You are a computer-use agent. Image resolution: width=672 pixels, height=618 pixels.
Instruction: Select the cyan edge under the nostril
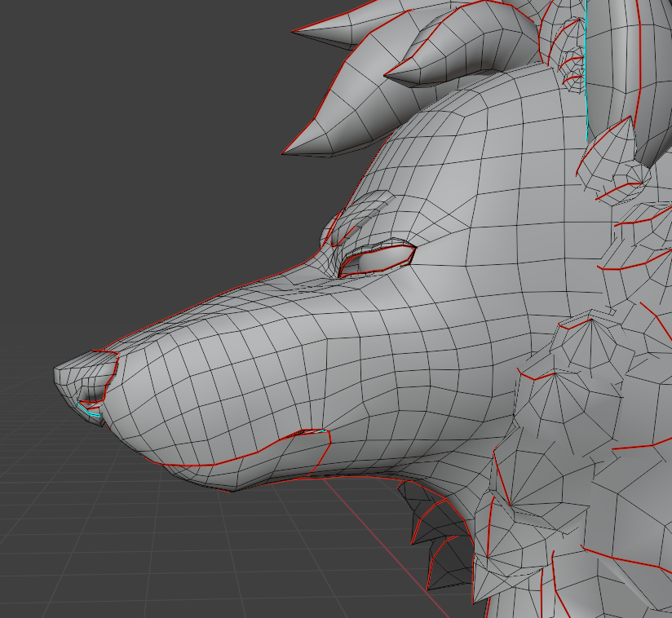click(89, 410)
